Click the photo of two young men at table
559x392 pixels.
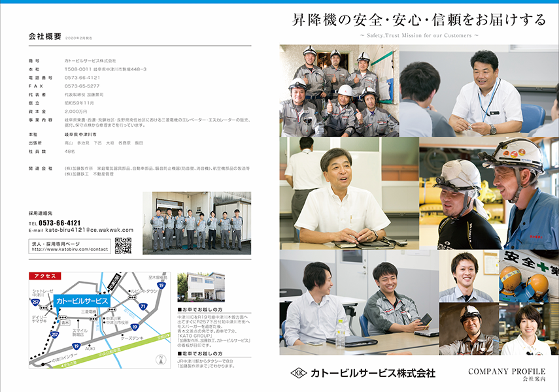click(x=359, y=302)
